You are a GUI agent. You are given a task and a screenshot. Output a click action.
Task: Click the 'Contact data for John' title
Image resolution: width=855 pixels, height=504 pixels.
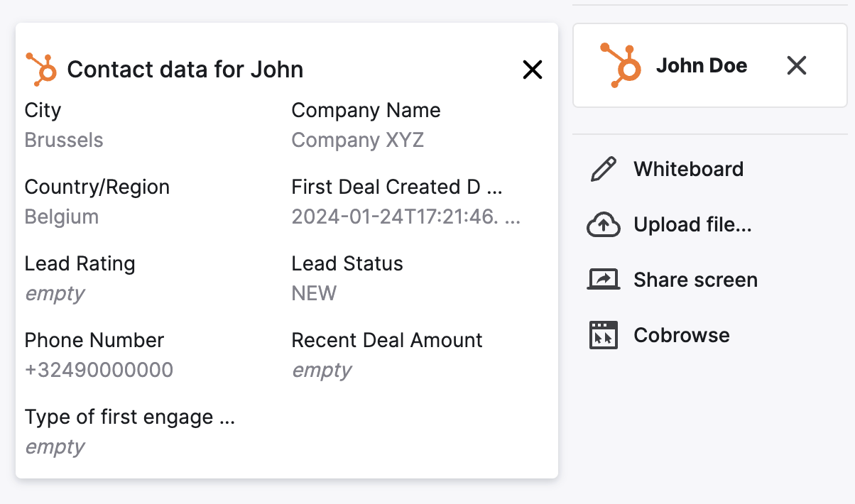(185, 70)
